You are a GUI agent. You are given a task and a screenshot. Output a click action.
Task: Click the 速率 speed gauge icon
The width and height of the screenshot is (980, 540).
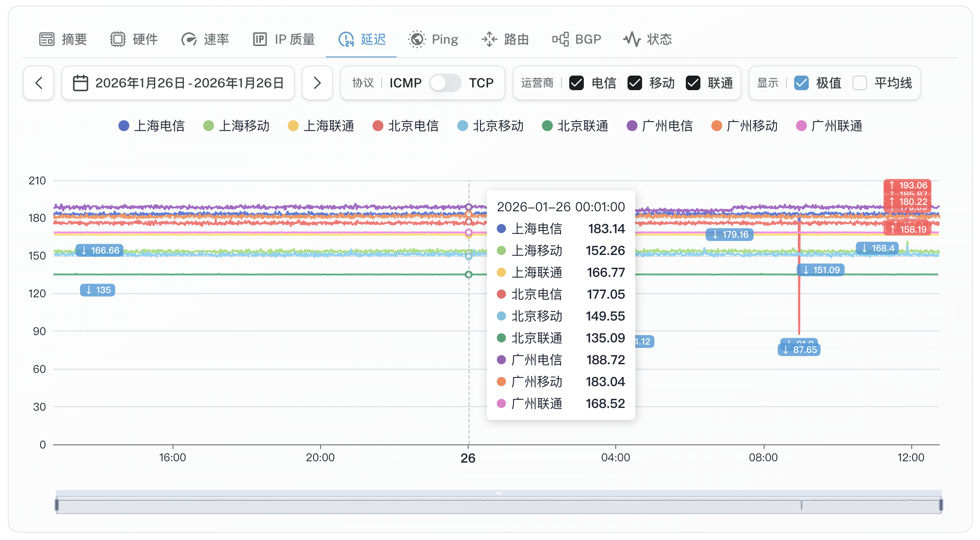tap(189, 40)
